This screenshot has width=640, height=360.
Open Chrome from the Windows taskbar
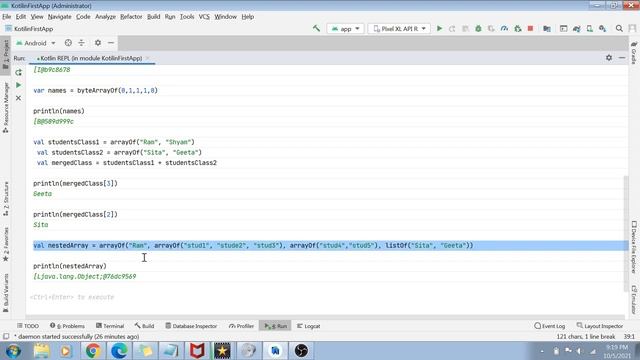coord(93,351)
